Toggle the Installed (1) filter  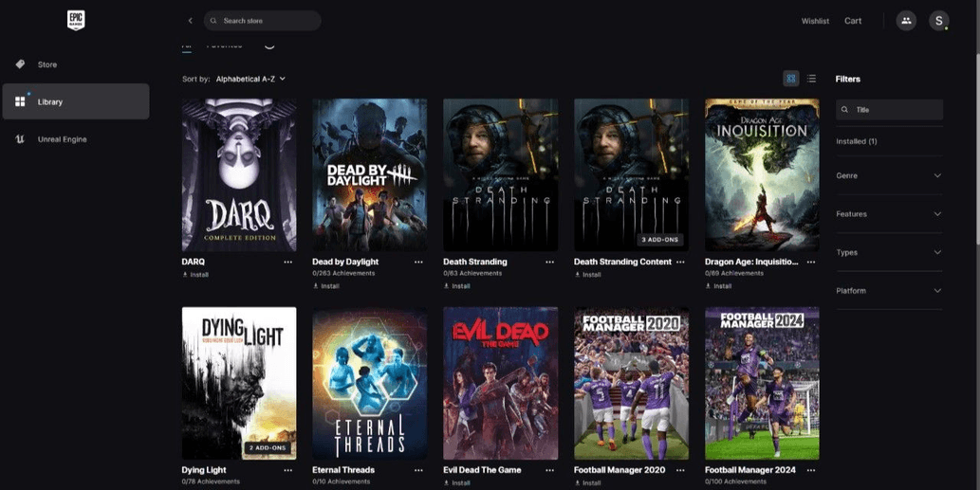857,141
